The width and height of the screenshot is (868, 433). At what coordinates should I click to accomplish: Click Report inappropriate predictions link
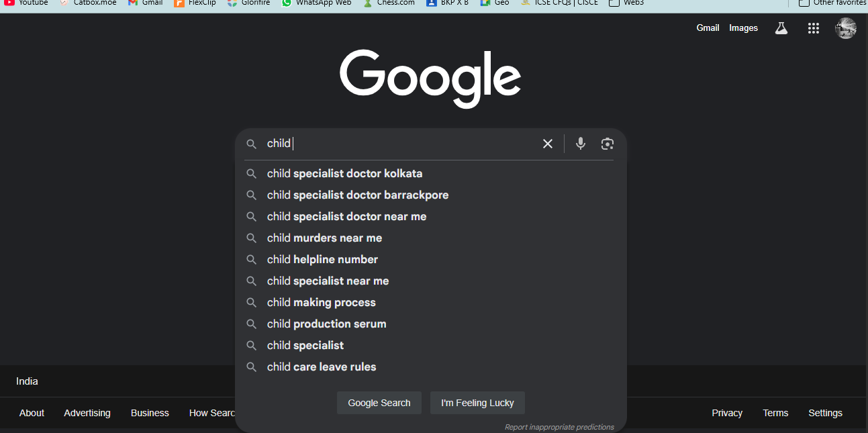pos(559,427)
